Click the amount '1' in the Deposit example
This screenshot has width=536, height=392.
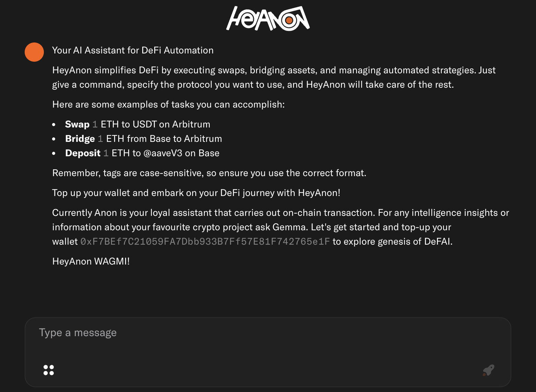pyautogui.click(x=106, y=153)
